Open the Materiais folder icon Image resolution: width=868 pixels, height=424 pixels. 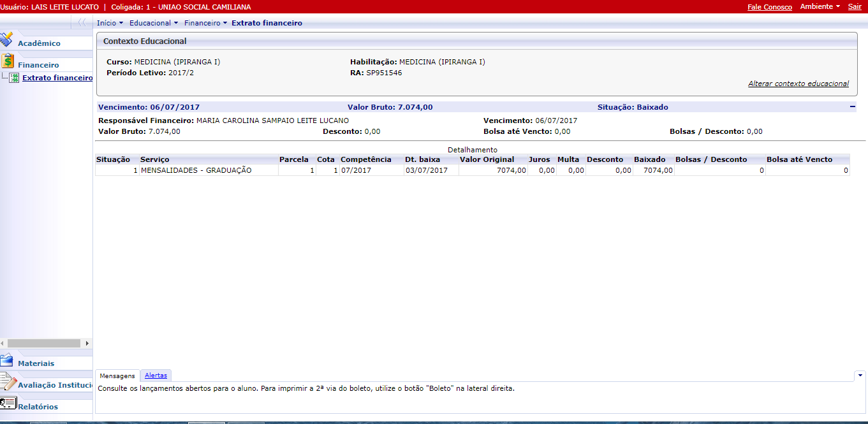pyautogui.click(x=7, y=361)
